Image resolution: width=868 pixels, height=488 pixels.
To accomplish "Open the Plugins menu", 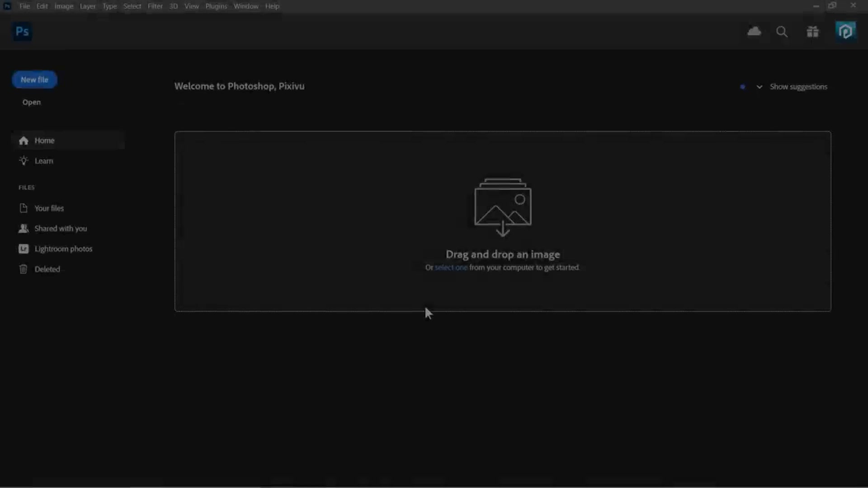I will pos(216,6).
